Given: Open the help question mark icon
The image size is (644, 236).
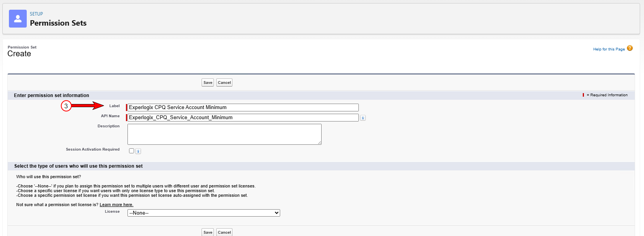Looking at the screenshot, I should coord(630,48).
